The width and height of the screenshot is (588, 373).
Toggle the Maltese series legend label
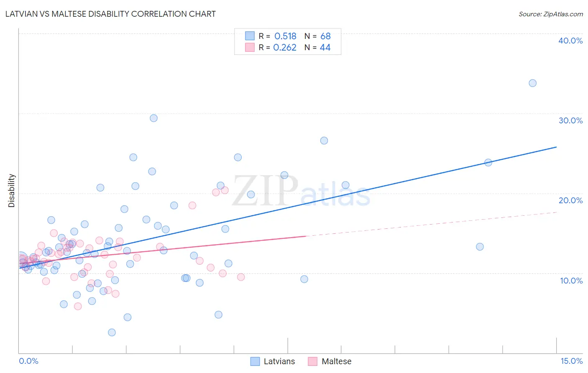[x=337, y=361]
